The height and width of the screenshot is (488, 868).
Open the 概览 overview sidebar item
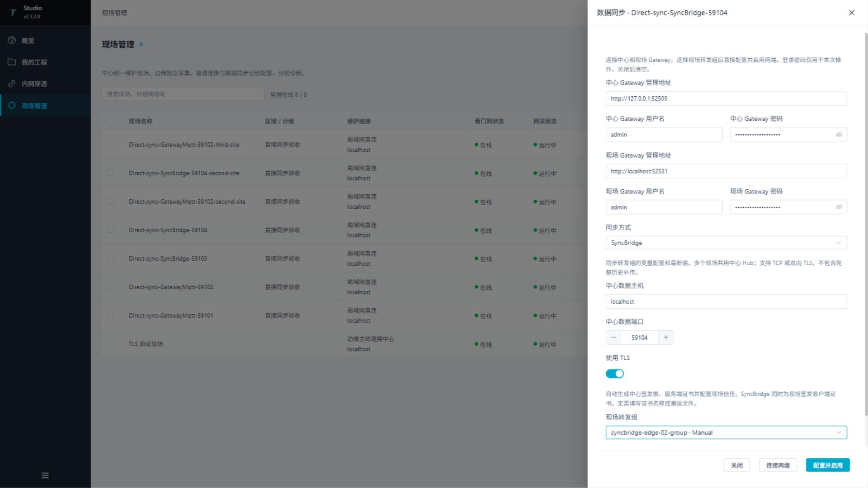pos(45,41)
